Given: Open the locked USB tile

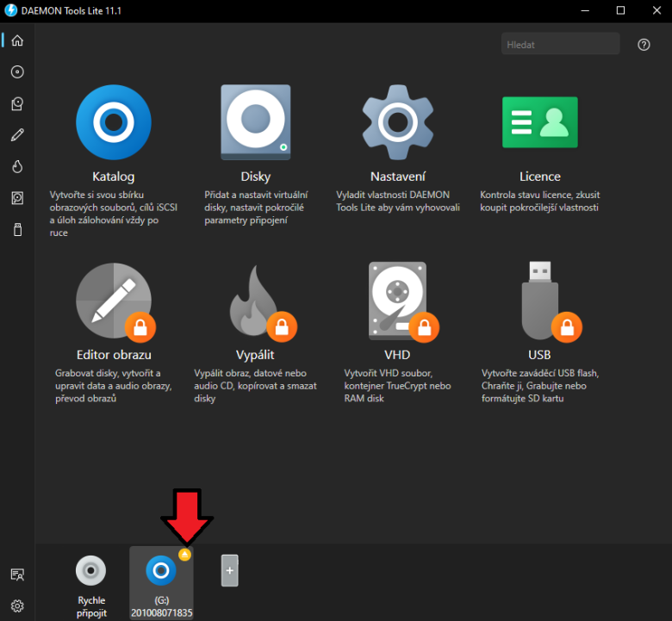Looking at the screenshot, I should (539, 301).
